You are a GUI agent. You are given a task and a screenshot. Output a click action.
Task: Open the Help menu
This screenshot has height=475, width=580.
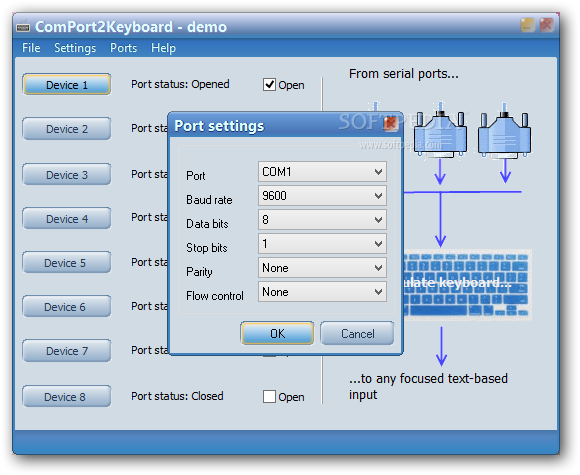click(163, 48)
